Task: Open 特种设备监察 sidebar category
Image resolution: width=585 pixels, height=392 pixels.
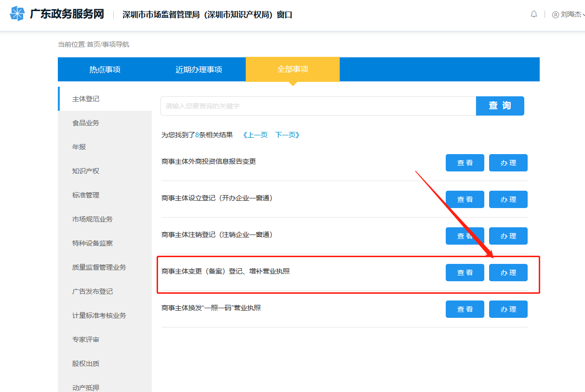Action: click(x=93, y=243)
